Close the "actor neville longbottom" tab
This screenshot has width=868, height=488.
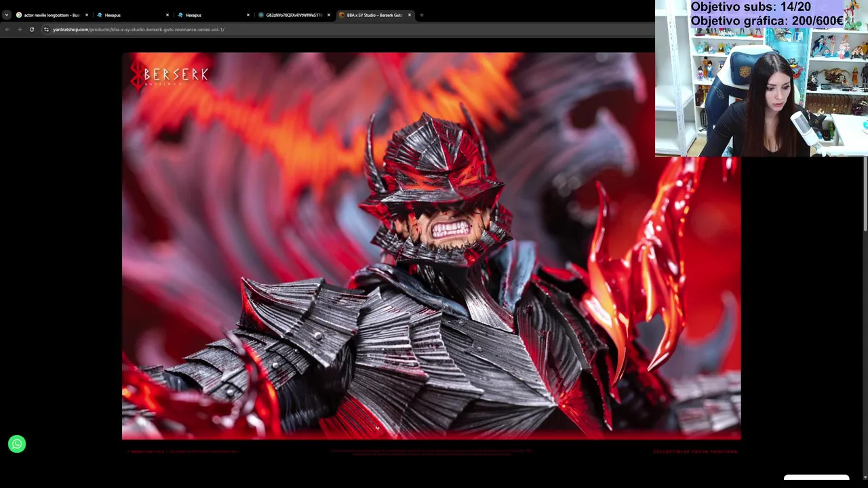(86, 15)
